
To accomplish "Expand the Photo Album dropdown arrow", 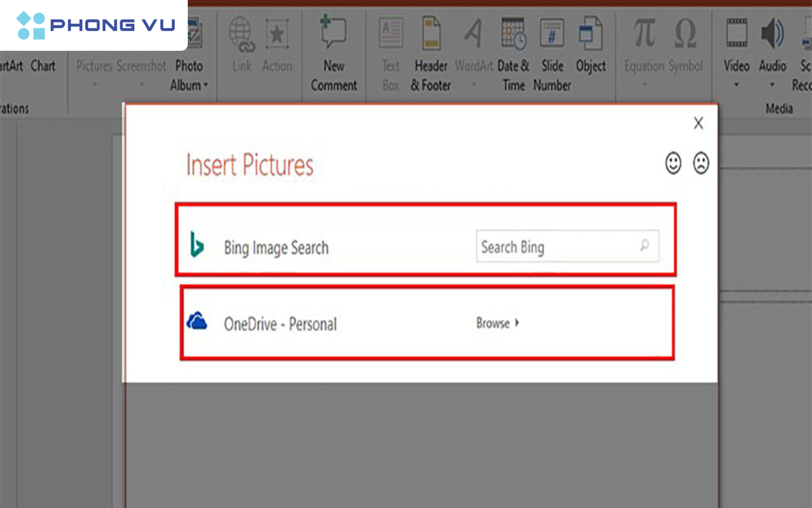I will pyautogui.click(x=206, y=85).
